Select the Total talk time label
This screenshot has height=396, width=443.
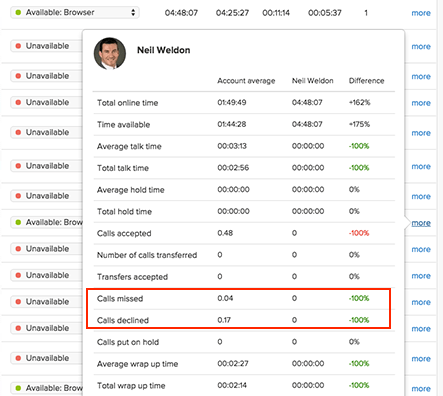123,168
